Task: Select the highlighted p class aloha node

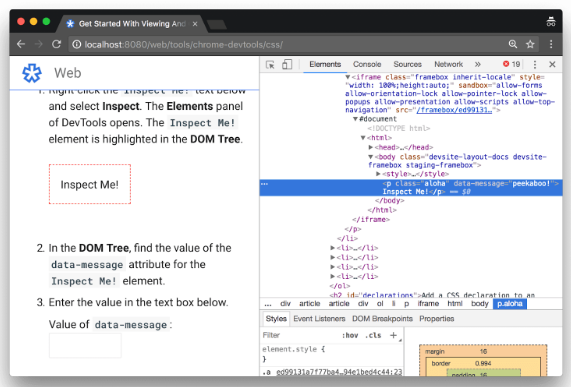Action: pos(411,187)
